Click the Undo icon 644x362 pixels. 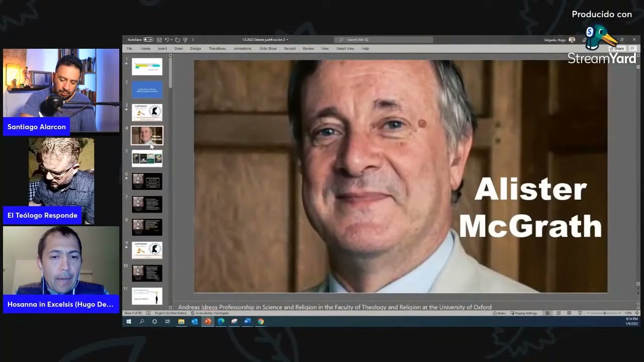[167, 40]
